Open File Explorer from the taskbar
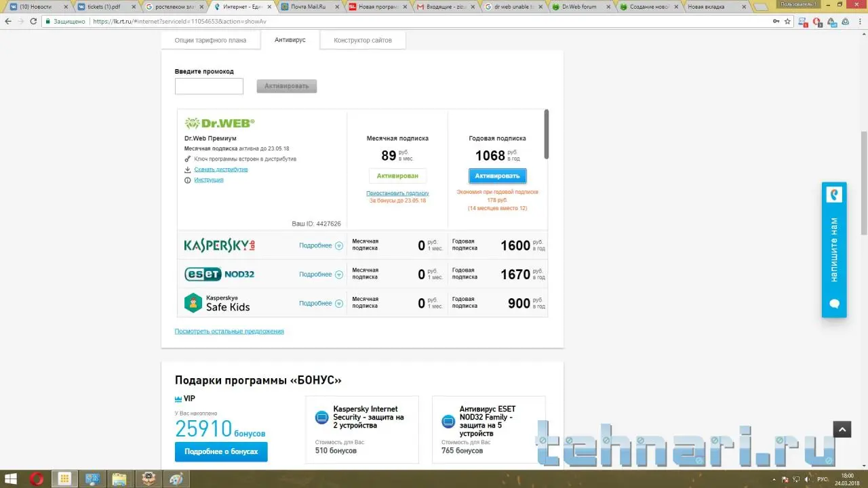The height and width of the screenshot is (488, 868). tap(119, 479)
